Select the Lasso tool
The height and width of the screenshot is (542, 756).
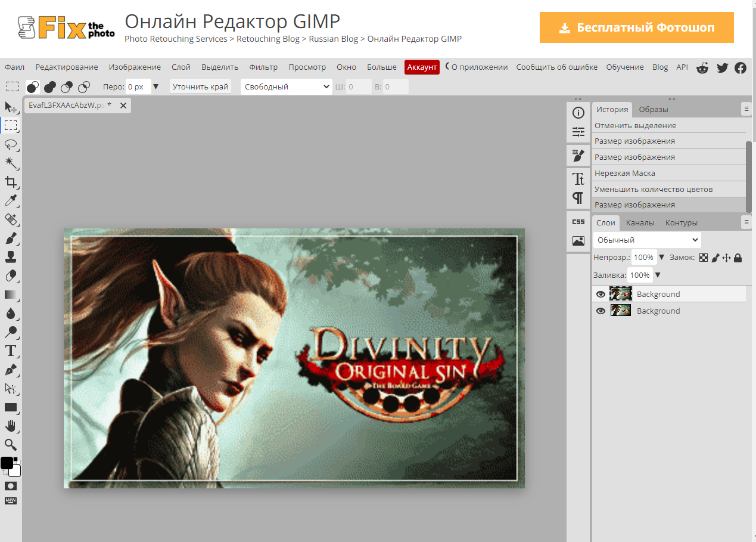pos(11,144)
